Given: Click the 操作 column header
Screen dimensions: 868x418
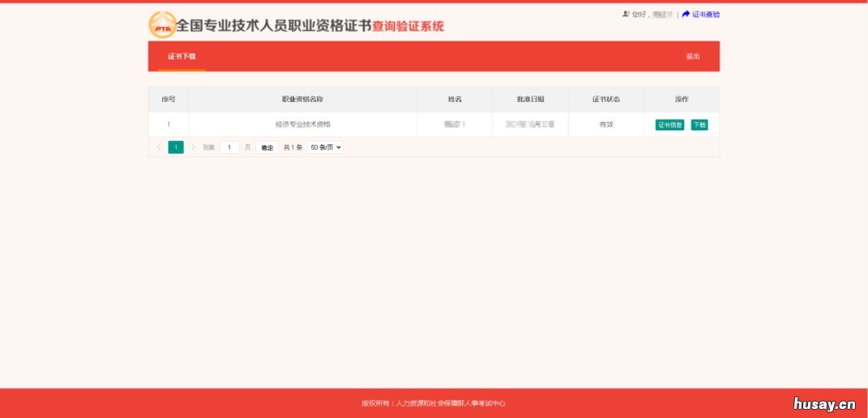Looking at the screenshot, I should (x=682, y=99).
